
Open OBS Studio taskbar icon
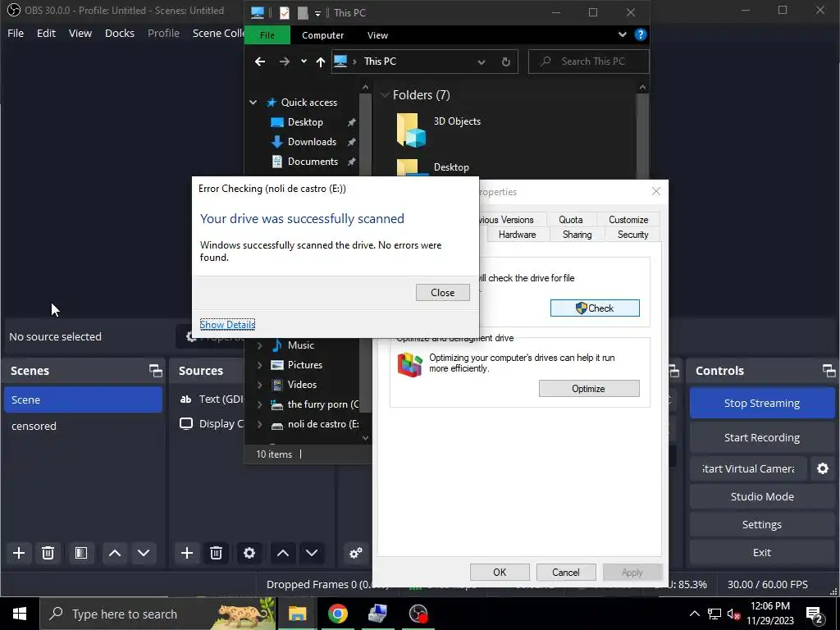point(418,614)
